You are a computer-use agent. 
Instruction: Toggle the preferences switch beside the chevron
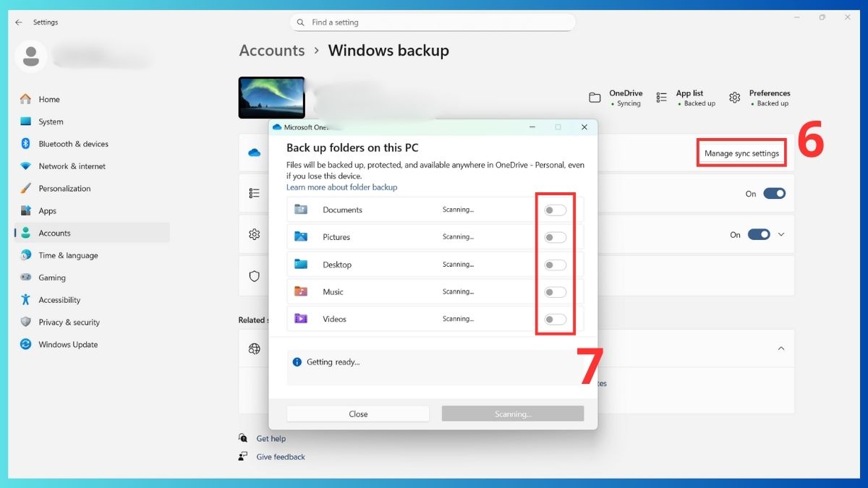click(x=759, y=234)
